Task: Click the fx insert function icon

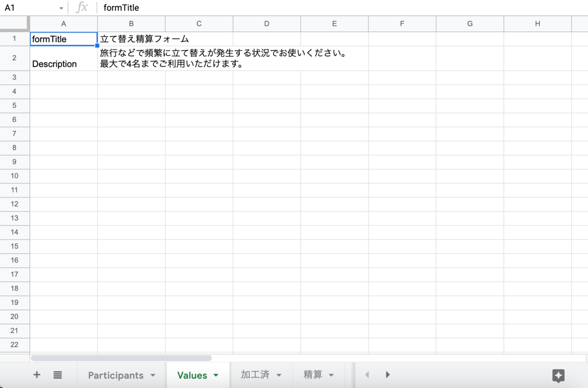Action: coord(82,7)
